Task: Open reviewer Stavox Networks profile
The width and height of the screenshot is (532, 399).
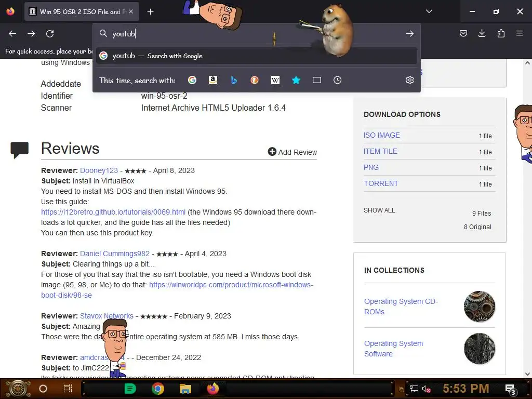Action: pyautogui.click(x=107, y=316)
